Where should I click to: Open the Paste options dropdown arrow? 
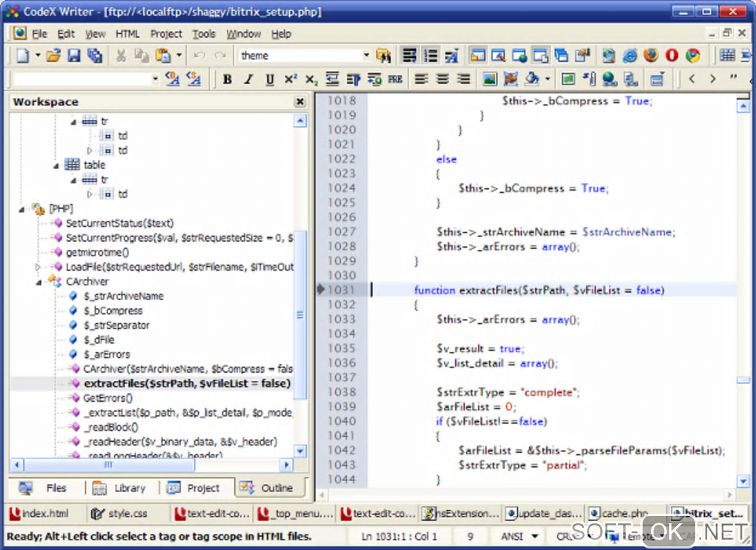[179, 56]
